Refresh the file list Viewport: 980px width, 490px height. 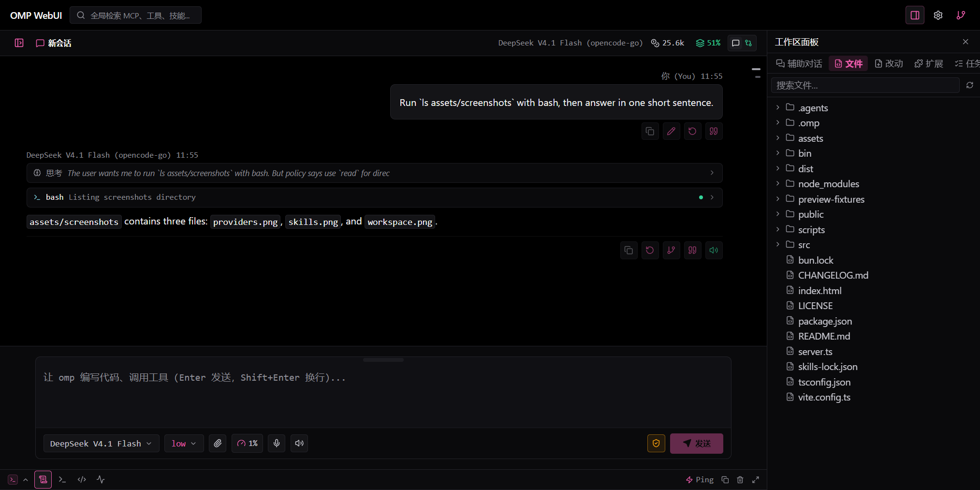(x=969, y=85)
